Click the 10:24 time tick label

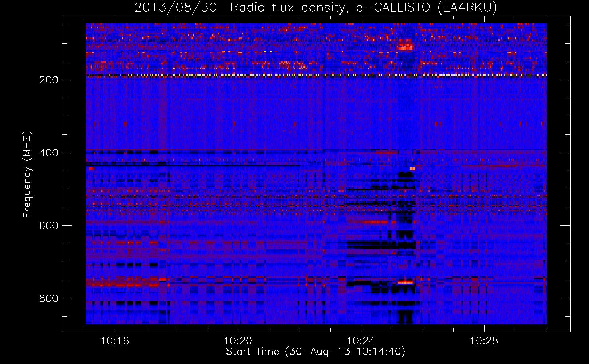361,341
